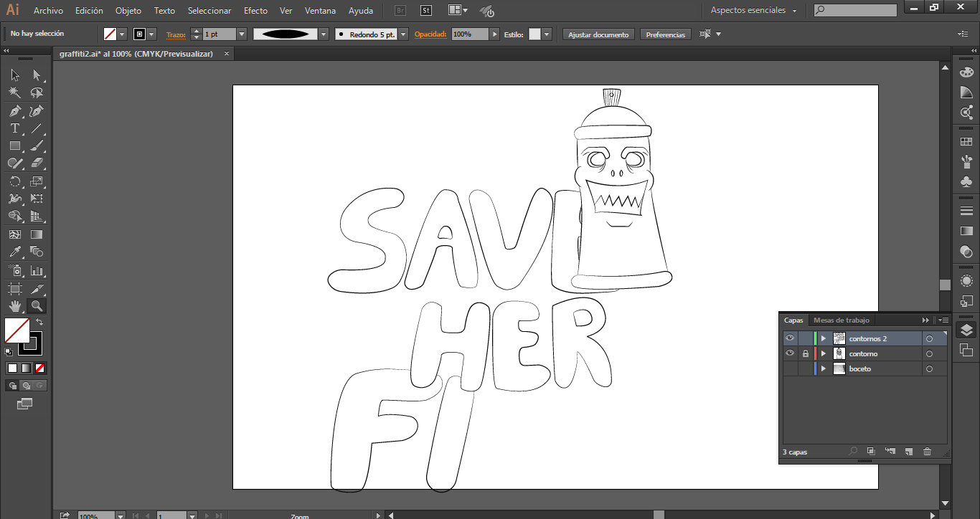Click the Ajustar documento button
Screen dimensions: 980x519
[x=598, y=34]
